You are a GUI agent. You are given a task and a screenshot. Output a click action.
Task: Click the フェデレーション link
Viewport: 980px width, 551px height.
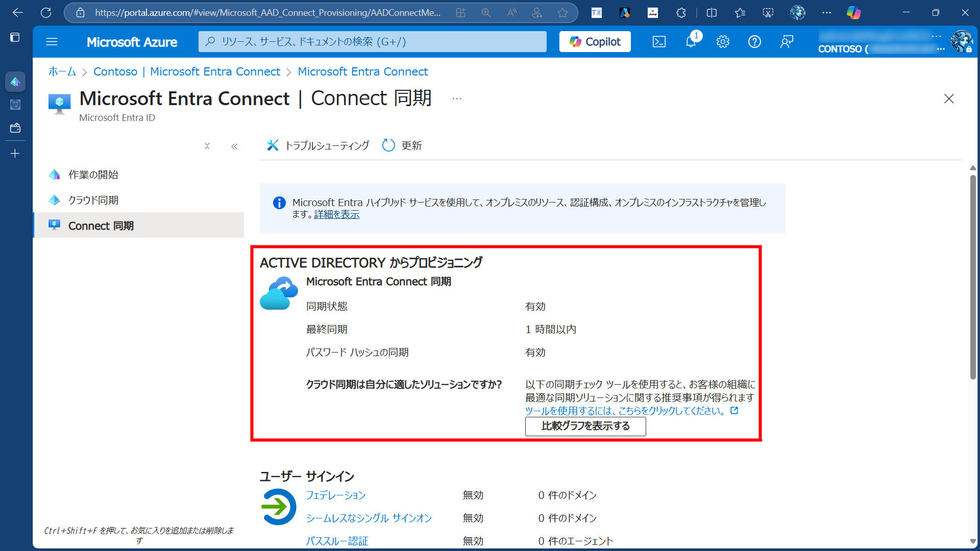click(x=335, y=495)
